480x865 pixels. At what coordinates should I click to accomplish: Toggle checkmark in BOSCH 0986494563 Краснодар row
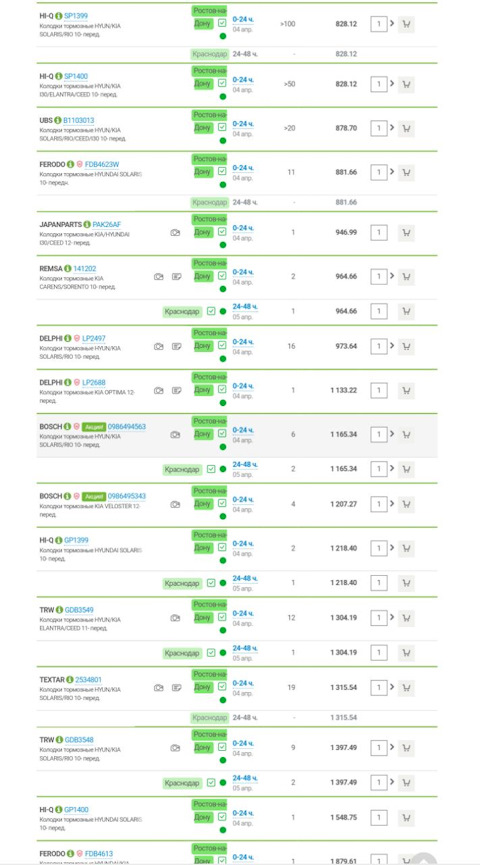click(x=211, y=469)
